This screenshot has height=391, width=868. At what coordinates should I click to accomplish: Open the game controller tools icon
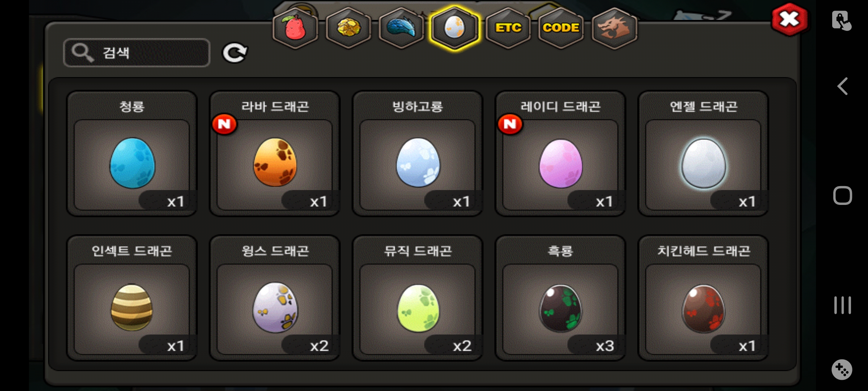(842, 370)
